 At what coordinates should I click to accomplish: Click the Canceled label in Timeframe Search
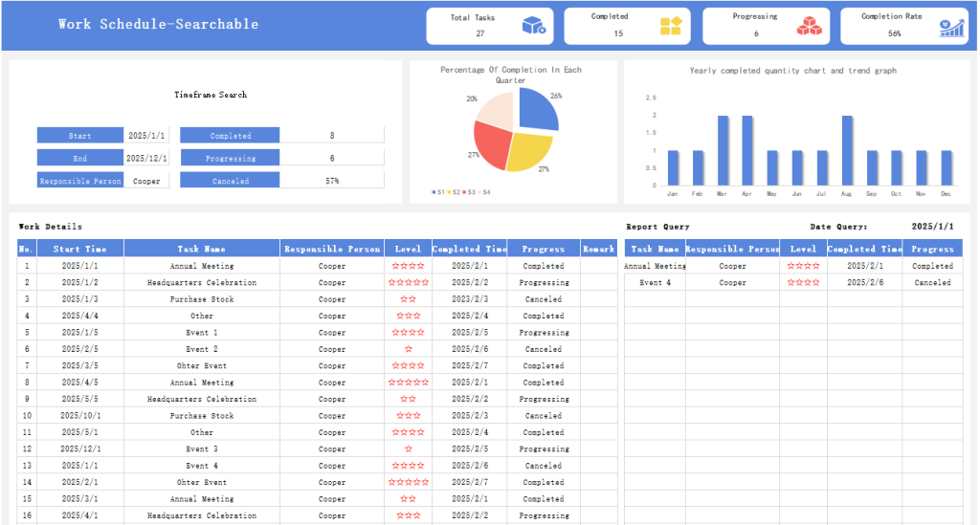click(230, 181)
